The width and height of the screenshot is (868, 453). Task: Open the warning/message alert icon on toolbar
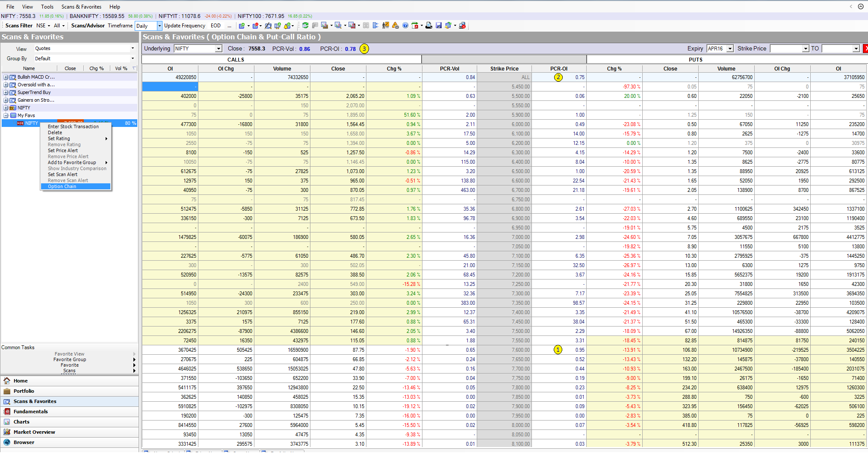[395, 26]
